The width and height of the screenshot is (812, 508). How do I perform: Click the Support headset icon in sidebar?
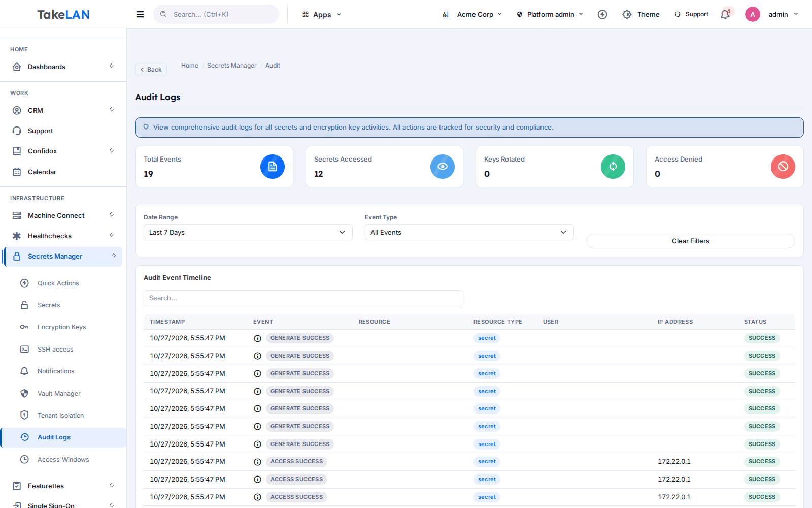(17, 131)
